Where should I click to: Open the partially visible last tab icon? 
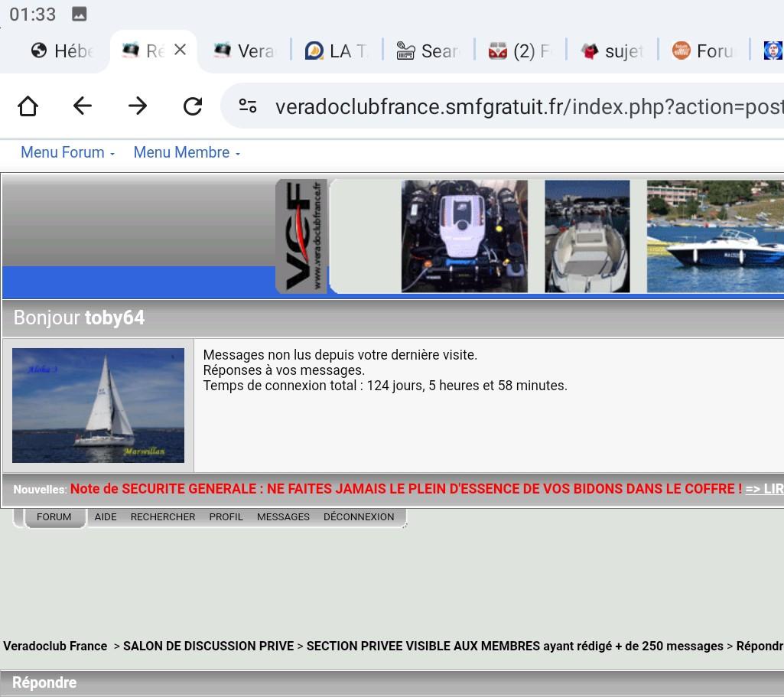773,51
